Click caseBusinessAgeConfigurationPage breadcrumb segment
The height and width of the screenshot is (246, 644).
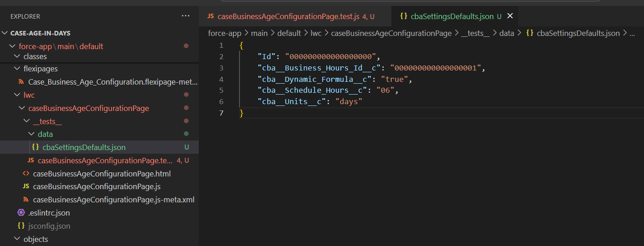[x=391, y=33]
